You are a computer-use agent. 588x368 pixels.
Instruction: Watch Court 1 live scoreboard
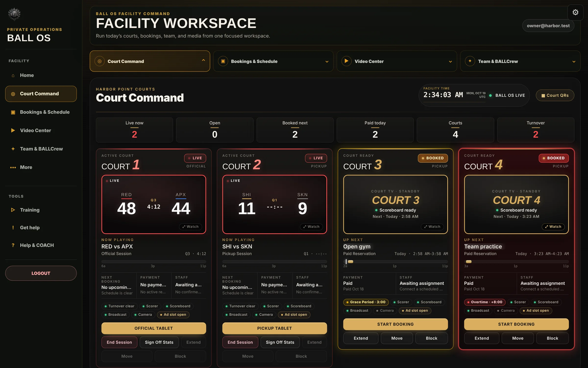click(190, 227)
